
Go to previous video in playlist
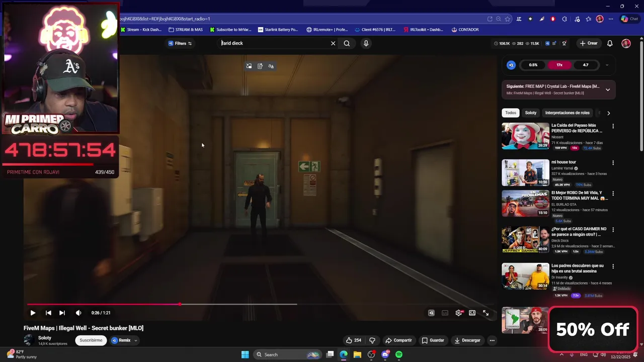click(48, 313)
